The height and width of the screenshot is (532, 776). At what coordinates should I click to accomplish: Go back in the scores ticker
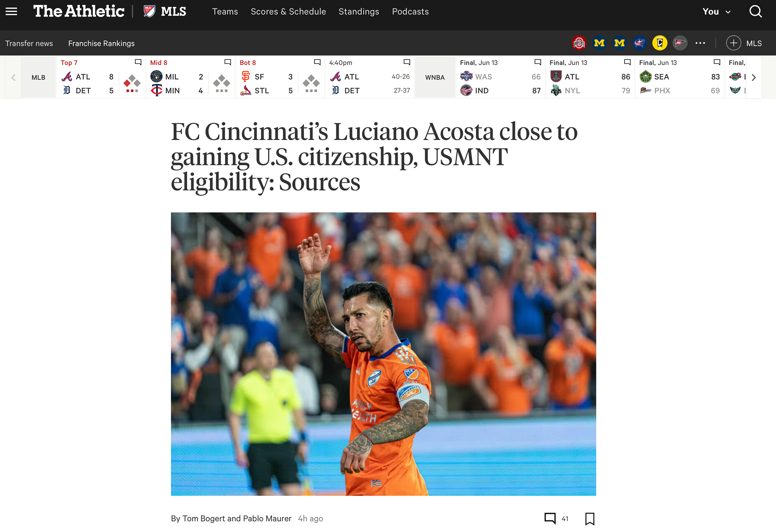pyautogui.click(x=13, y=78)
